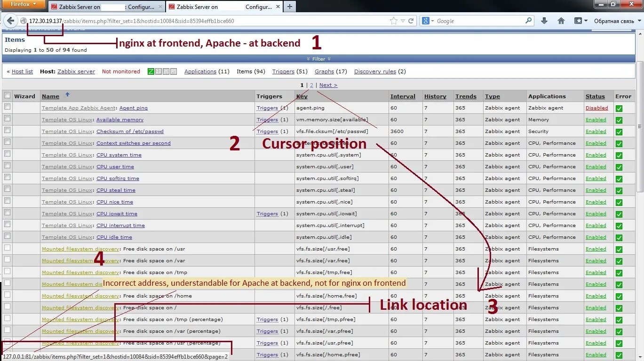
Task: Select the Checksum of /etc/passwd checkbox
Action: point(7,130)
